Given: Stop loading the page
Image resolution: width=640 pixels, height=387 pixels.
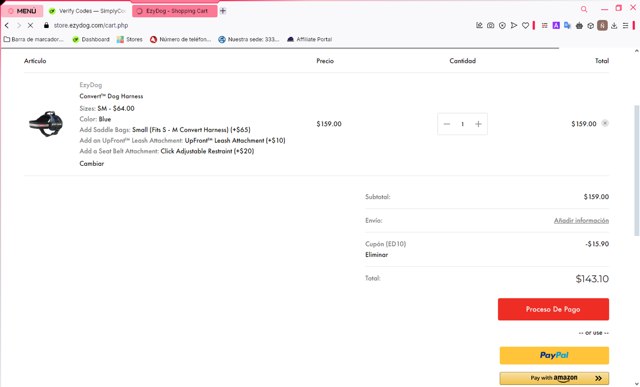Looking at the screenshot, I should pos(30,25).
